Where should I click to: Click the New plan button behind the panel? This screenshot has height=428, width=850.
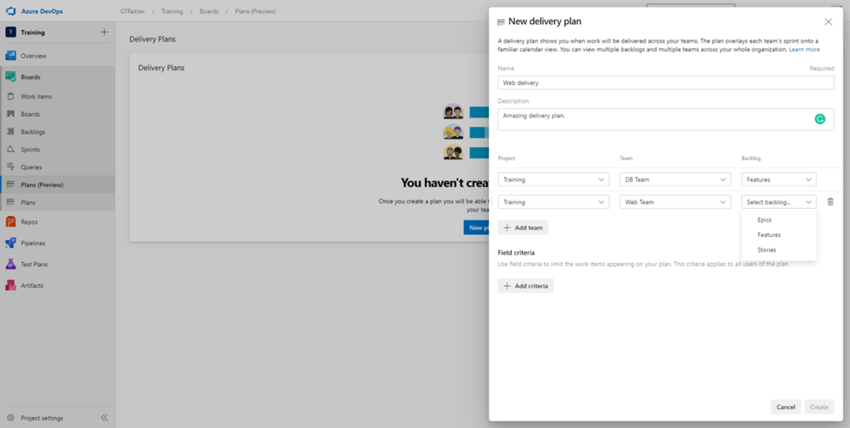tap(476, 228)
